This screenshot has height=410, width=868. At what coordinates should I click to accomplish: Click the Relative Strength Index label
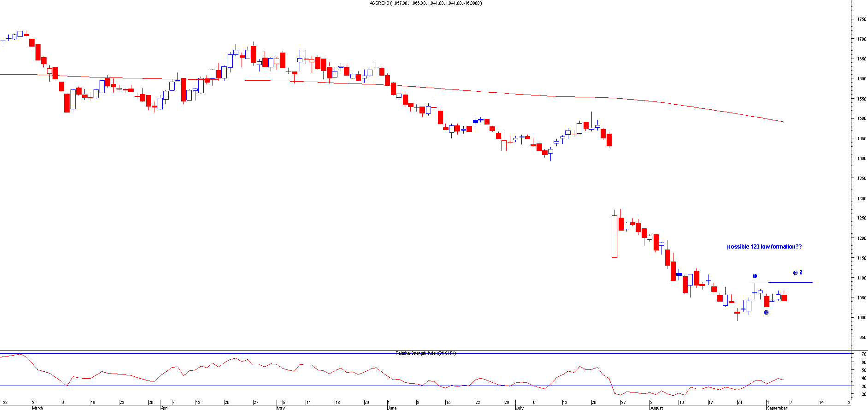[425, 353]
